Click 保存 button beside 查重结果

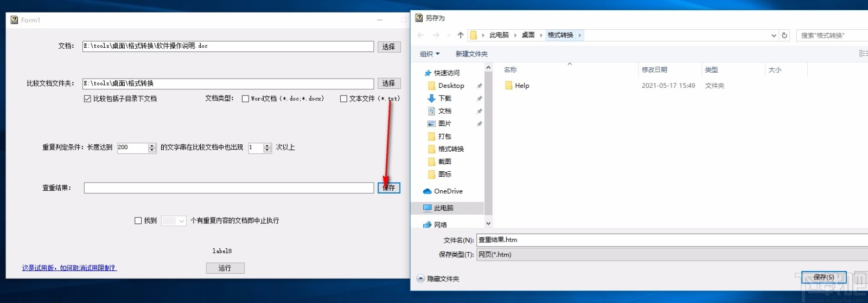coord(389,188)
